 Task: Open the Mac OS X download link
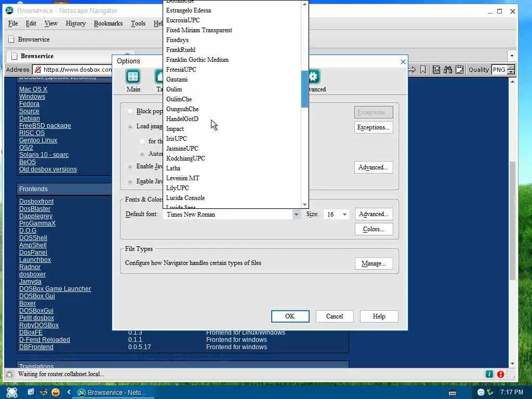tap(33, 89)
